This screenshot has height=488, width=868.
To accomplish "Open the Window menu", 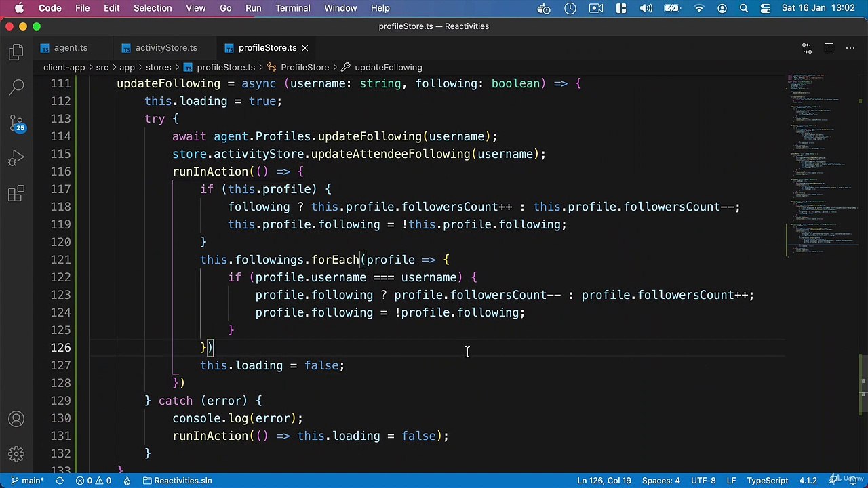I will pyautogui.click(x=340, y=8).
